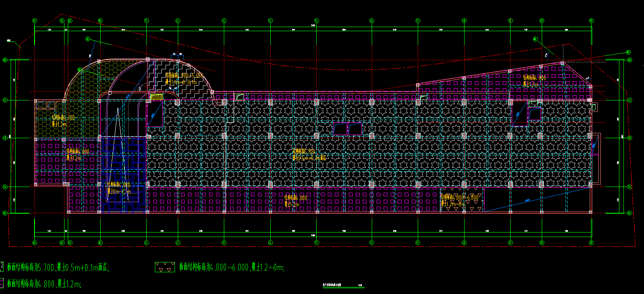Click the yellow annotation in the blue grid-hatch area

pos(119,188)
